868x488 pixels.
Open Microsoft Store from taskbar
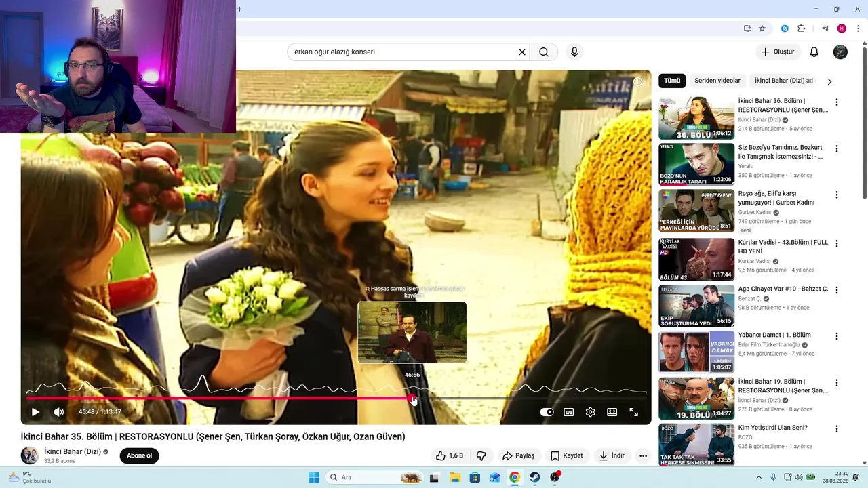(x=475, y=477)
